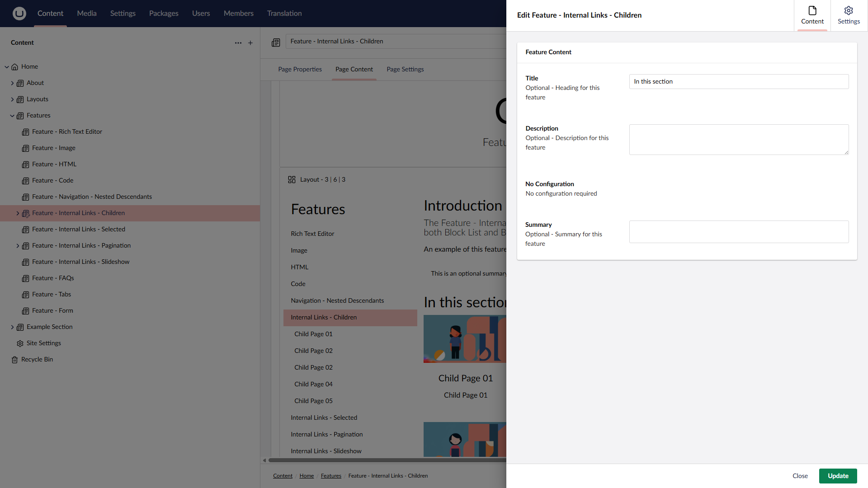
Task: Collapse the Features tree node
Action: coord(12,116)
